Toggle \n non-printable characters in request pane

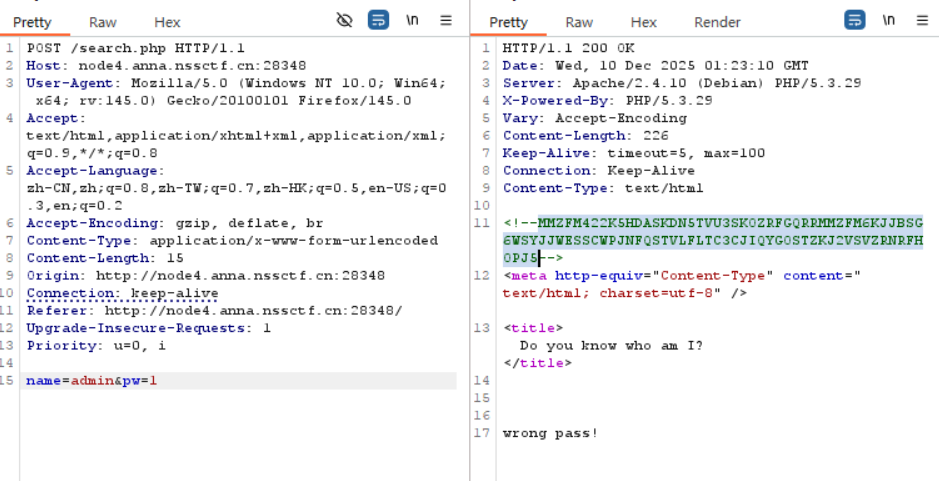point(412,20)
